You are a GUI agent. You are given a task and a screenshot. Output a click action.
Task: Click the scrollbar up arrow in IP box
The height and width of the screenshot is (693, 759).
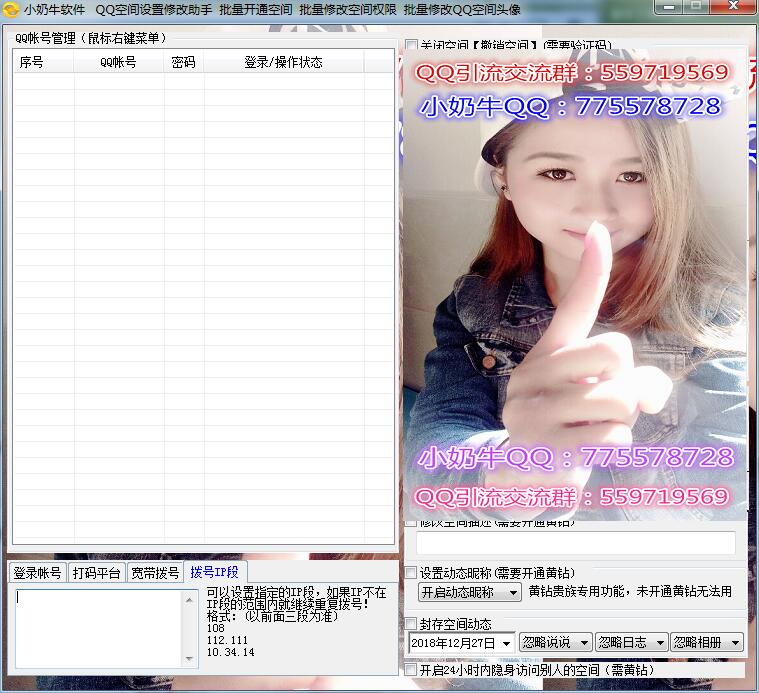point(190,598)
